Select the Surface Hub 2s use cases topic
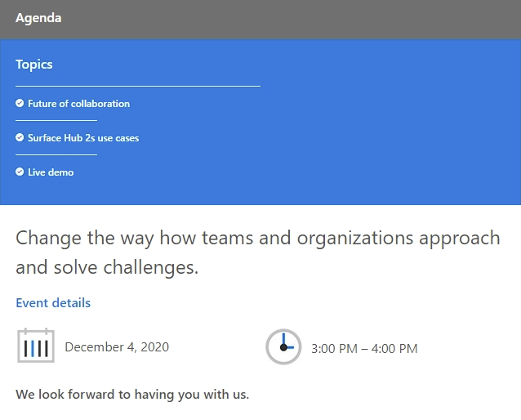Image resolution: width=521 pixels, height=420 pixels. tap(83, 137)
